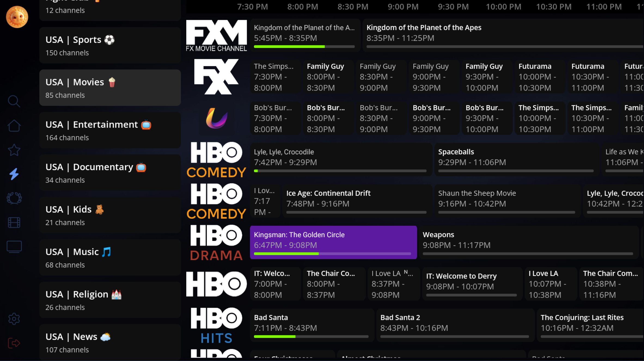Click the Bad Santa progress bar

[x=311, y=337]
